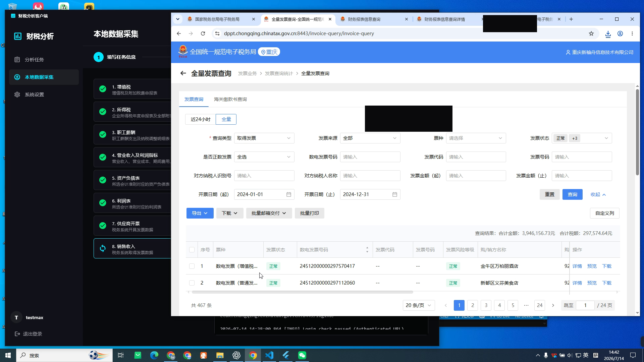Open calendar for 开票日期（起）
This screenshot has width=644, height=362.
(x=289, y=194)
